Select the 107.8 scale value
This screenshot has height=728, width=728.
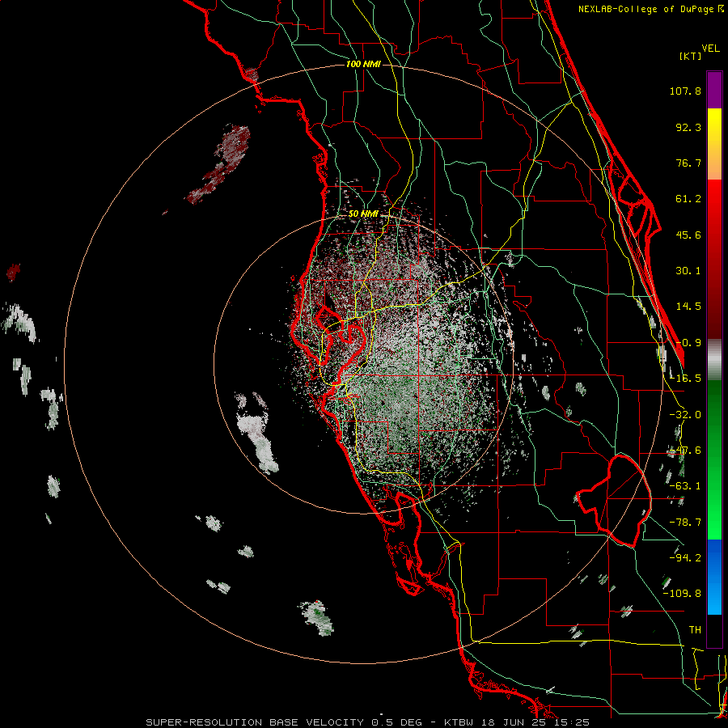pos(685,91)
